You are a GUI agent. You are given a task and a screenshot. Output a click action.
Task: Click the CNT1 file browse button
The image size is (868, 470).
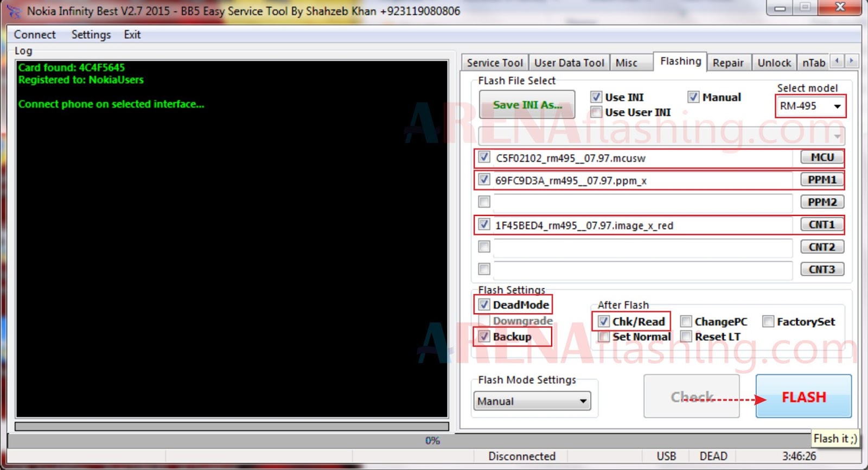[822, 225]
